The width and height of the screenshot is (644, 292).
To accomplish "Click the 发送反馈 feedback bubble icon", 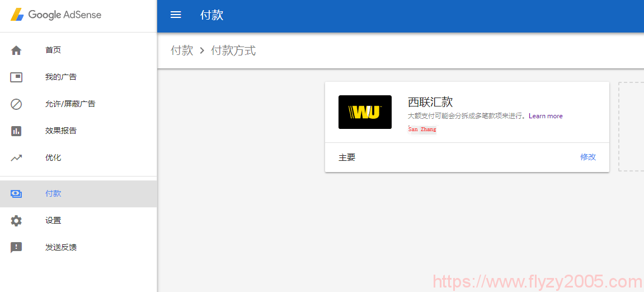I will pyautogui.click(x=16, y=248).
